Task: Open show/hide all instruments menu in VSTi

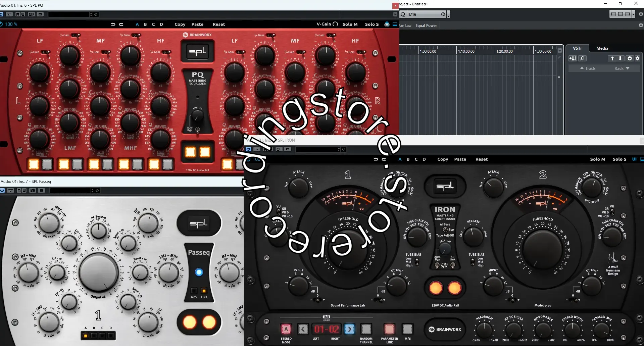Action: point(629,58)
